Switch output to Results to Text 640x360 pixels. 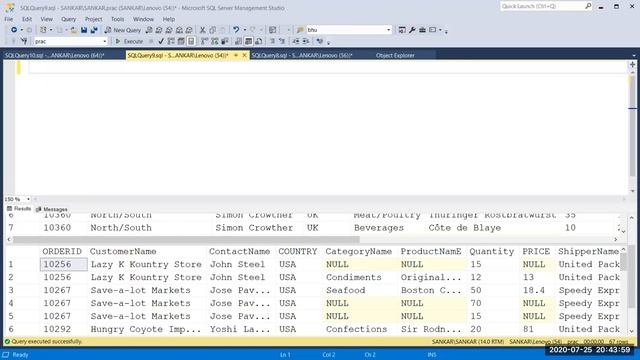238,41
